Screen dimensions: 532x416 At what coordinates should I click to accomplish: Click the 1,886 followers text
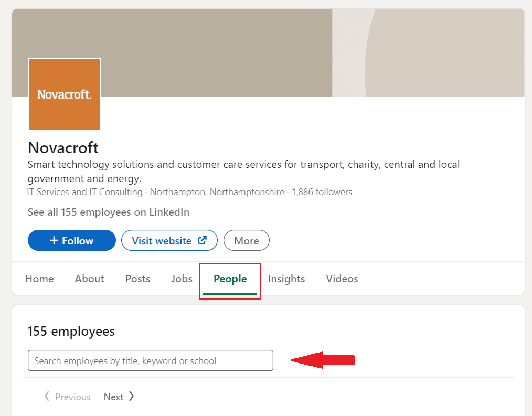pos(322,192)
